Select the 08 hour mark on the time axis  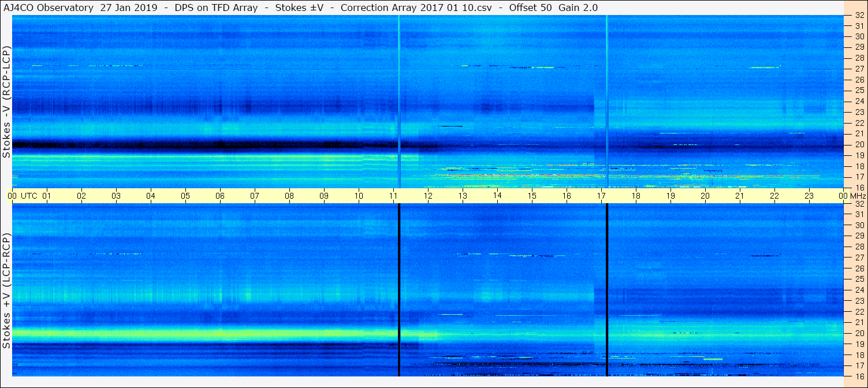click(x=290, y=196)
